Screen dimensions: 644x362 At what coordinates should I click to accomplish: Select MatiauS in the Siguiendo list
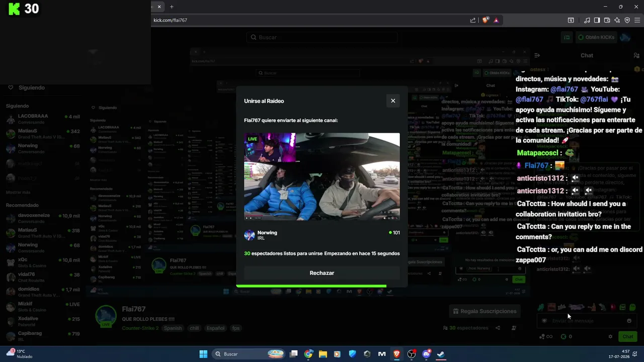click(43, 134)
